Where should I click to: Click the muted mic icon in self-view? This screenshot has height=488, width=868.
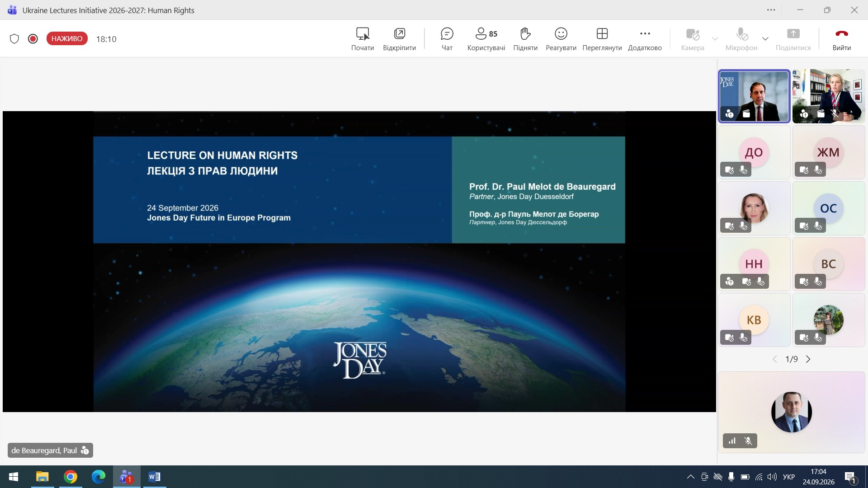748,441
